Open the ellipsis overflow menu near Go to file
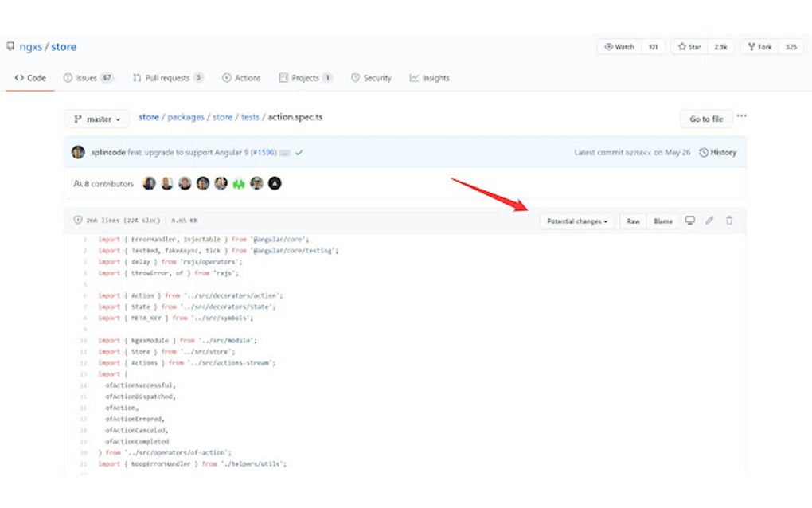The height and width of the screenshot is (508, 812). coord(740,115)
